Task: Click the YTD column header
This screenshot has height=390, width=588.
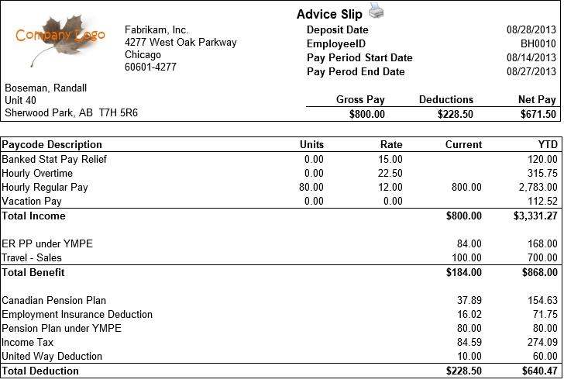Action: point(548,145)
